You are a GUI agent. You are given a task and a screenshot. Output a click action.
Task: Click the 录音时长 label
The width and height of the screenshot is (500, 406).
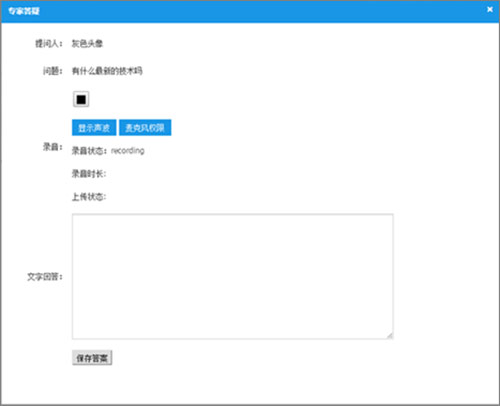pos(89,174)
